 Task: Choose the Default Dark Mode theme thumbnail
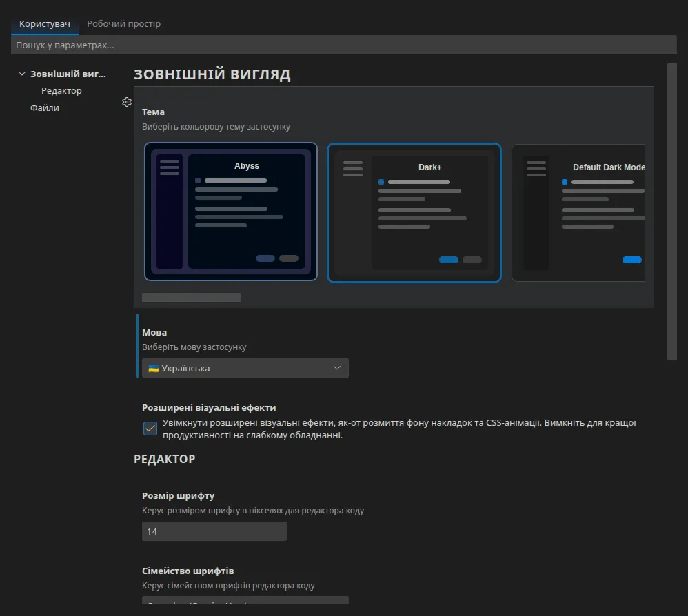pos(579,213)
